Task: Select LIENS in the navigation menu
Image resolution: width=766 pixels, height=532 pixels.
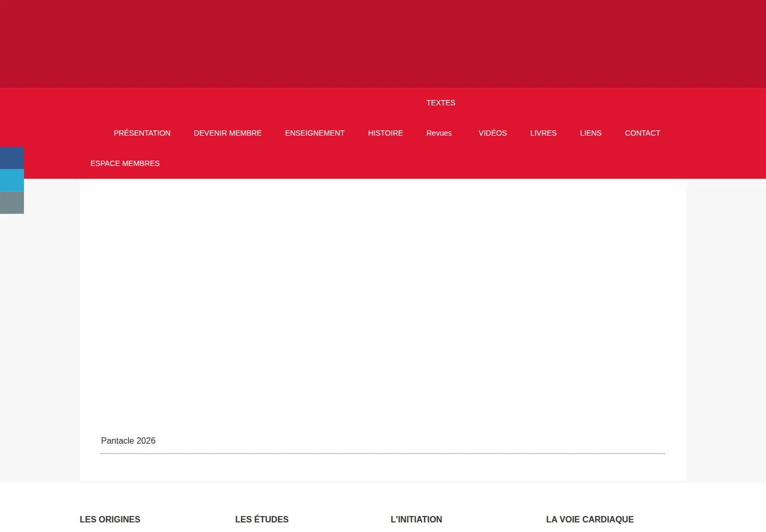Action: click(x=590, y=133)
